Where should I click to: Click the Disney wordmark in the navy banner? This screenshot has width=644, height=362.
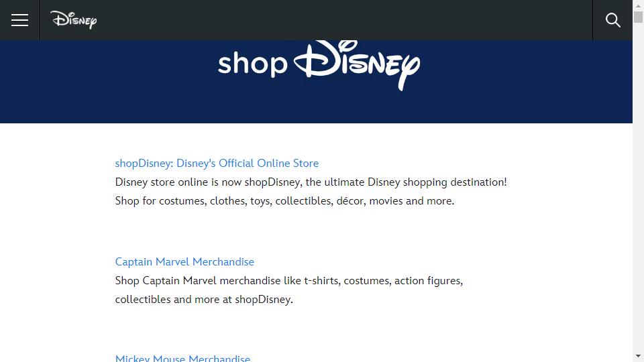pyautogui.click(x=357, y=65)
